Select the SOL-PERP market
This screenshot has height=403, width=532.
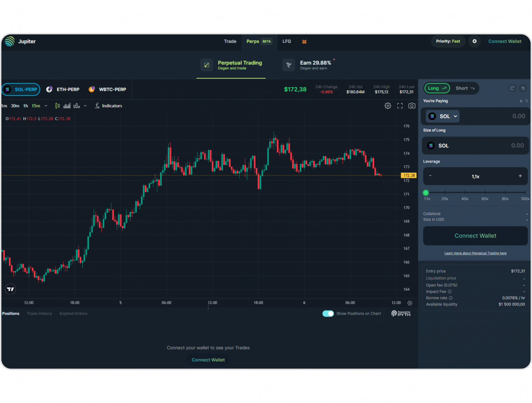tap(21, 89)
